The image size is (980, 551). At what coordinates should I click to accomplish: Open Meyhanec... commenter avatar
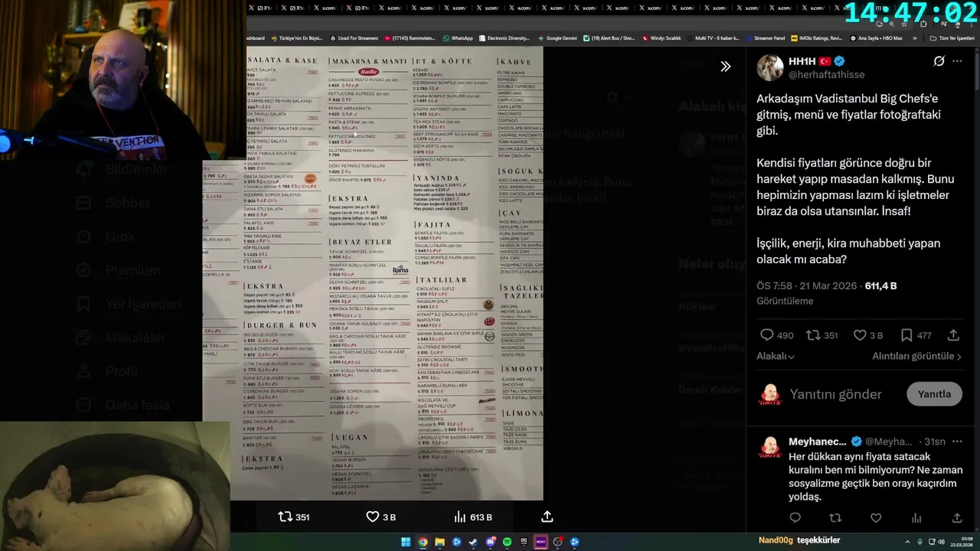(770, 448)
